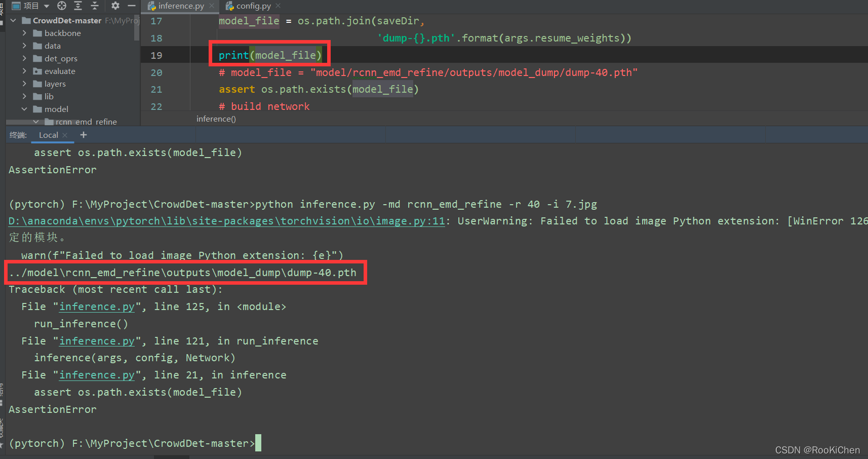Open inference.py link at line 125
Viewport: 868px width, 459px height.
(x=97, y=307)
